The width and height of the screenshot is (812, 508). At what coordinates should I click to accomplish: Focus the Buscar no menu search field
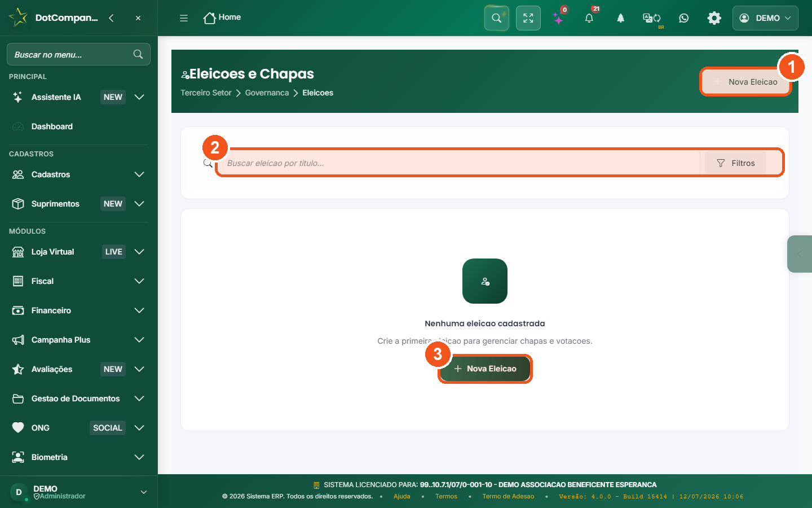78,54
